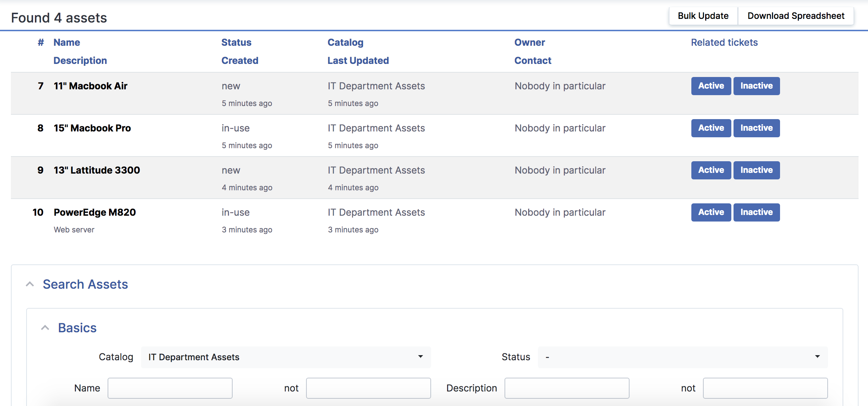Sort assets by Status
Image resolution: width=868 pixels, height=406 pixels.
(236, 42)
